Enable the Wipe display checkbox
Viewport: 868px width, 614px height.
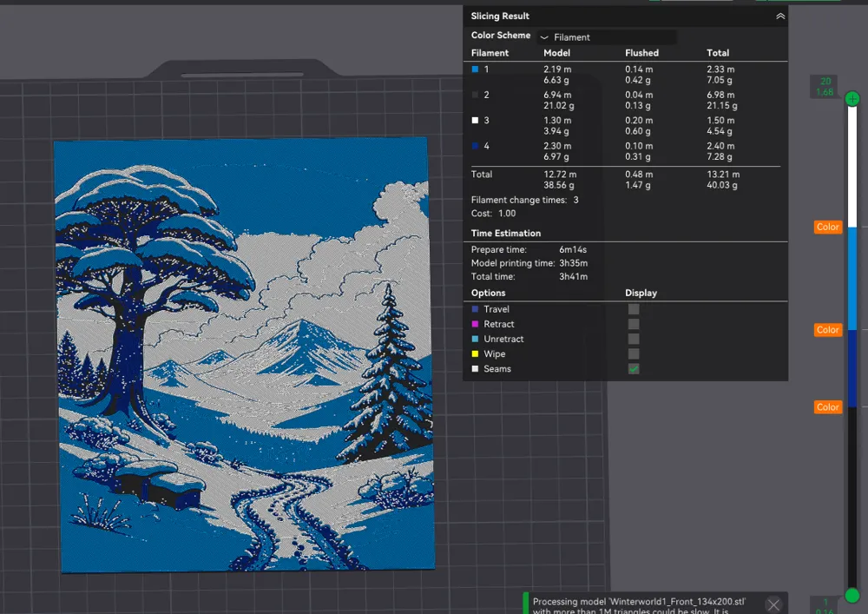coord(634,353)
